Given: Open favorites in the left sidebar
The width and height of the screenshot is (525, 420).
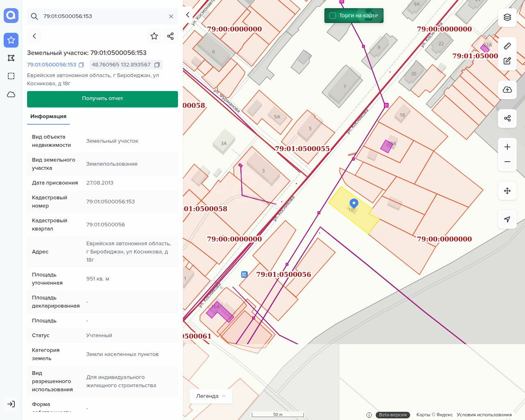Looking at the screenshot, I should point(11,40).
